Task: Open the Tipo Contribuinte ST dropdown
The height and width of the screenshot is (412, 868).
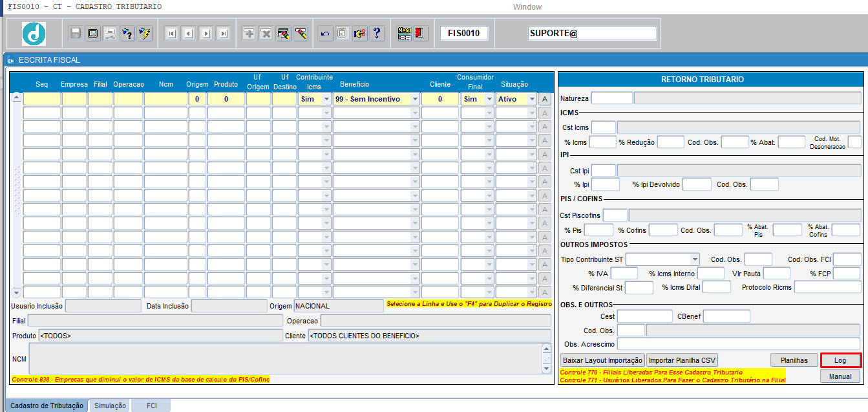Action: click(695, 259)
